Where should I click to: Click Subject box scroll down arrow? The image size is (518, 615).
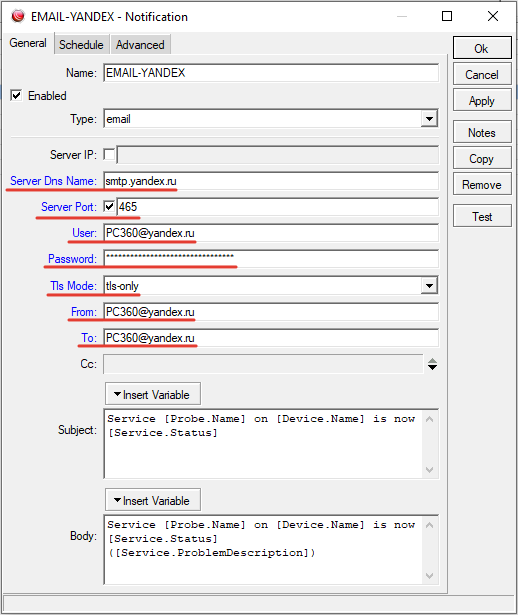point(429,469)
